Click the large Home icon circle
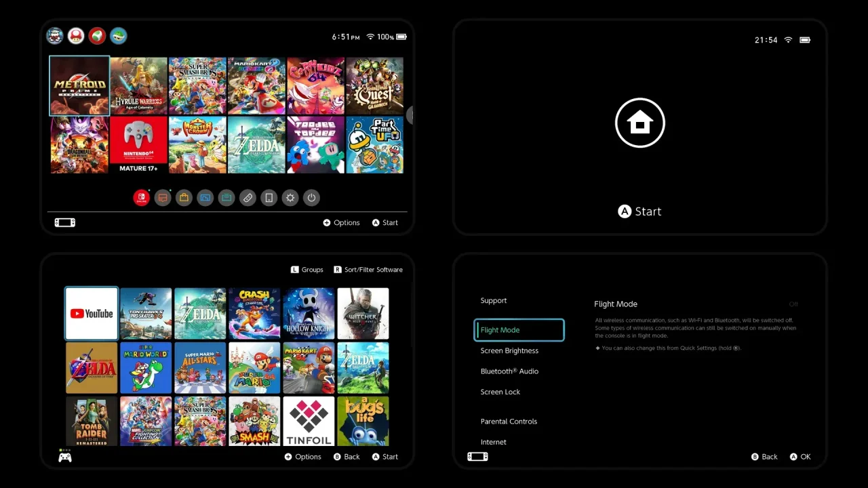This screenshot has width=868, height=488. [640, 123]
